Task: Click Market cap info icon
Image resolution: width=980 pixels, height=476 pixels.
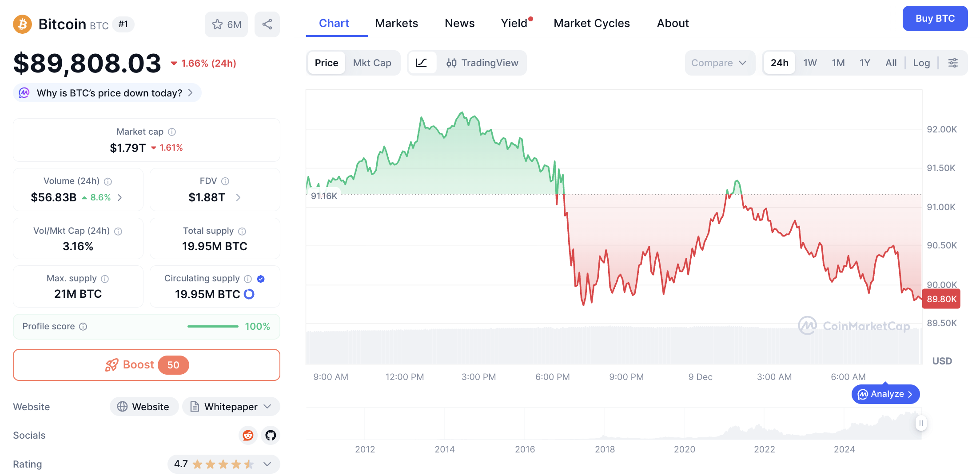Action: pos(172,132)
